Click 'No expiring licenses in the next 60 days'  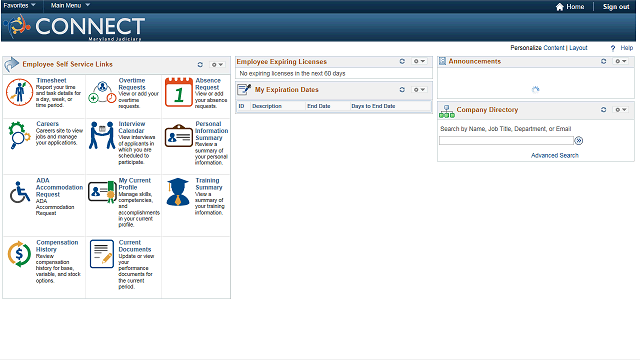click(x=292, y=73)
